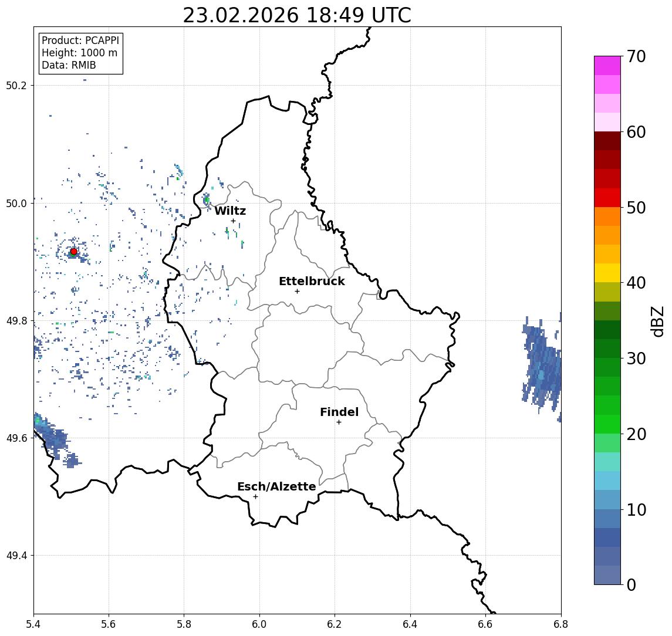672x636 pixels.
Task: Click the longitude tick label 6.2
Action: 335,624
